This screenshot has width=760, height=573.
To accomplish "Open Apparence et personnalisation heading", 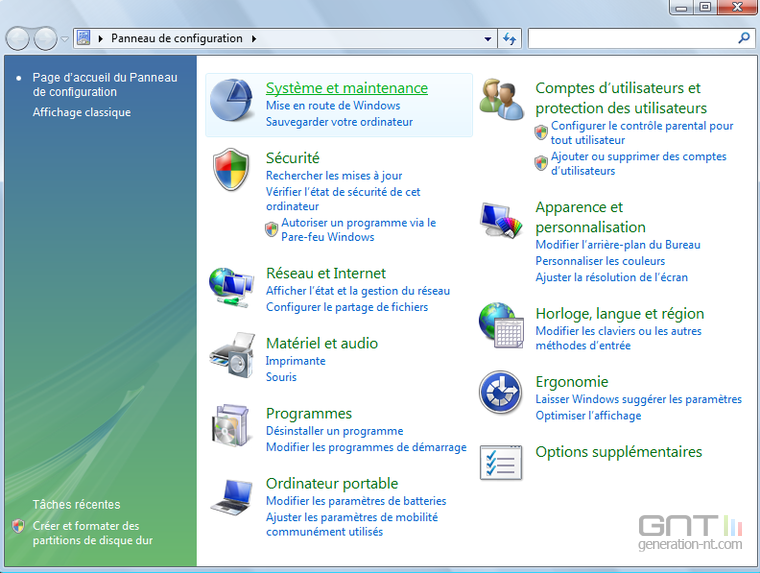I will pos(590,217).
